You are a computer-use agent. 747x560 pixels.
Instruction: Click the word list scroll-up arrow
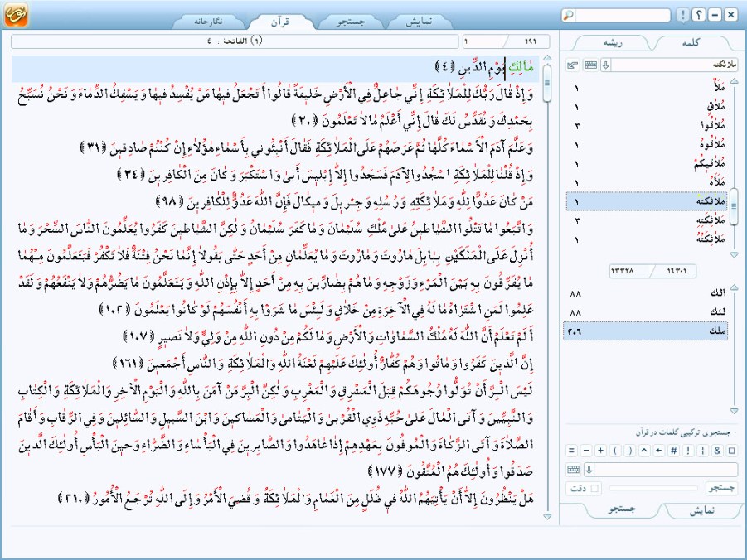pos(734,81)
